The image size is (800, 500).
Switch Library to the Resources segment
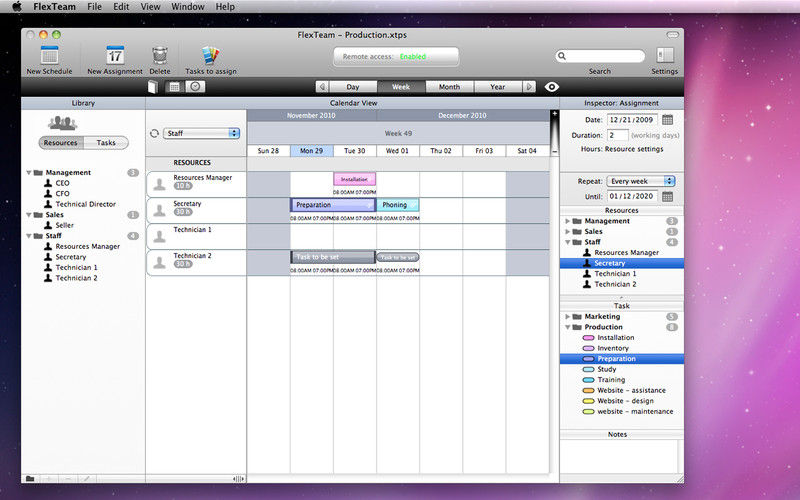[61, 143]
